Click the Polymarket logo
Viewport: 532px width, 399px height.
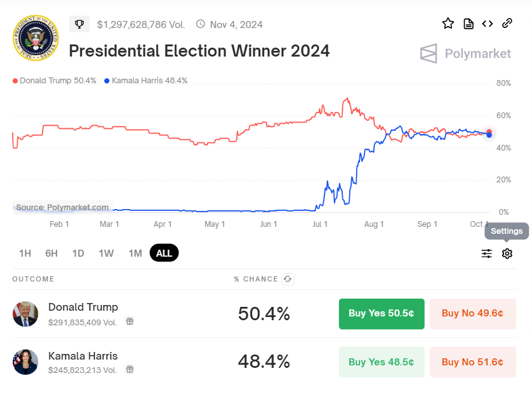[465, 53]
